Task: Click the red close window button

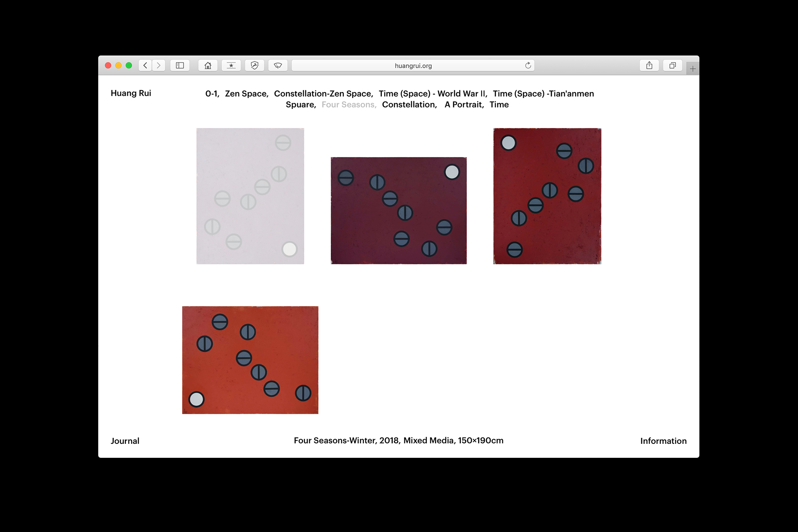Action: (x=108, y=65)
